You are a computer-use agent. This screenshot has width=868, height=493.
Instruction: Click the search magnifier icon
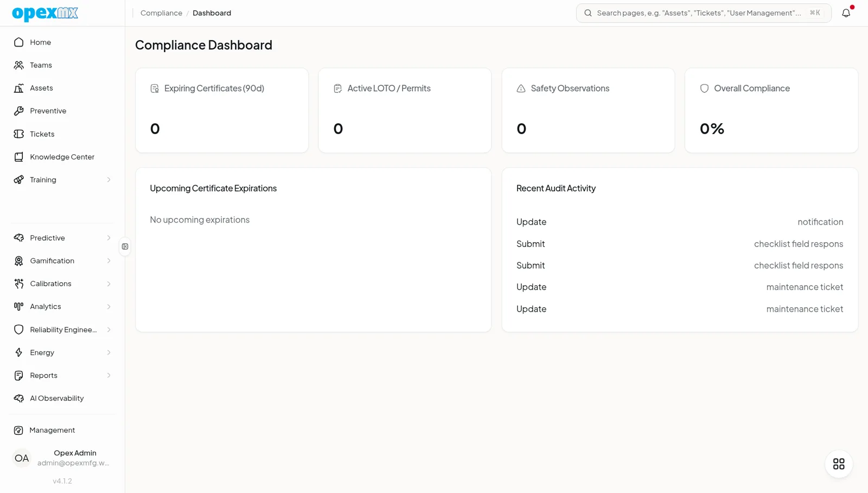(588, 13)
